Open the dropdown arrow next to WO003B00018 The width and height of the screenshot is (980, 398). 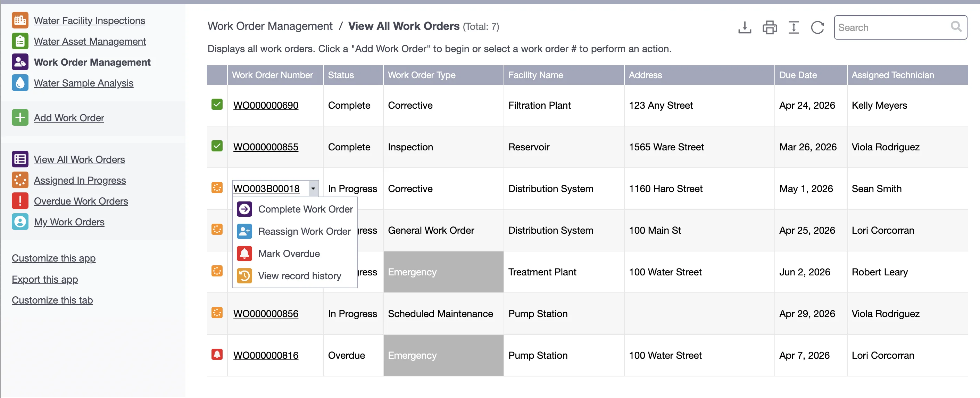coord(313,188)
